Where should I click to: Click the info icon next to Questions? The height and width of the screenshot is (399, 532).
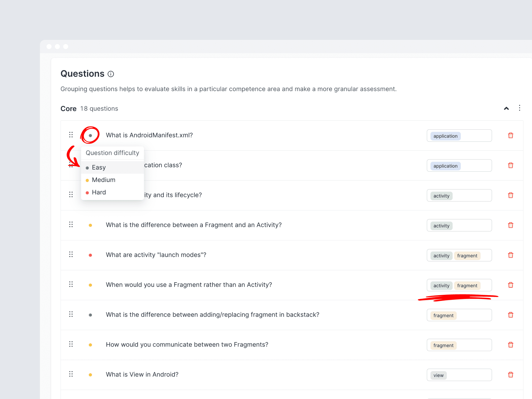(111, 74)
